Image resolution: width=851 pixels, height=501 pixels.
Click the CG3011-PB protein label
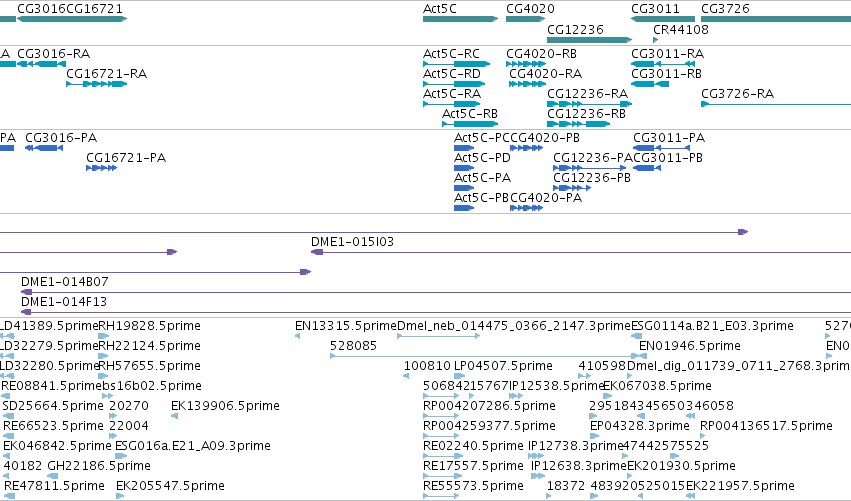pos(668,158)
